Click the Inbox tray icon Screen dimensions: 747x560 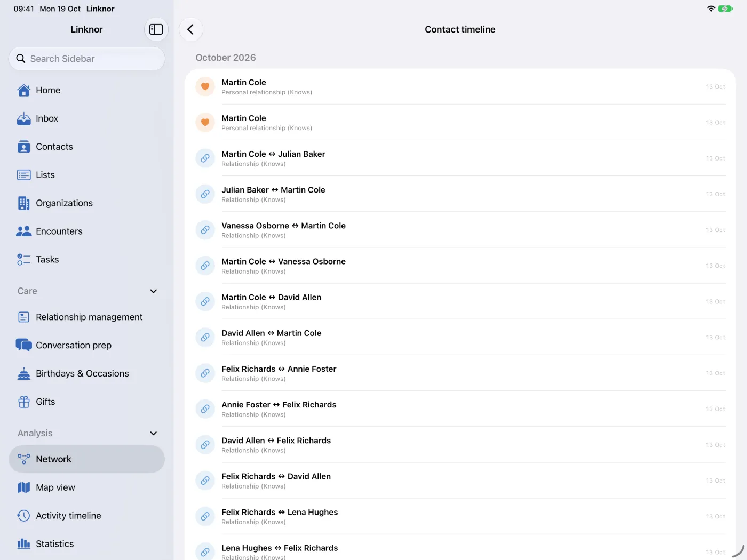[x=23, y=118]
